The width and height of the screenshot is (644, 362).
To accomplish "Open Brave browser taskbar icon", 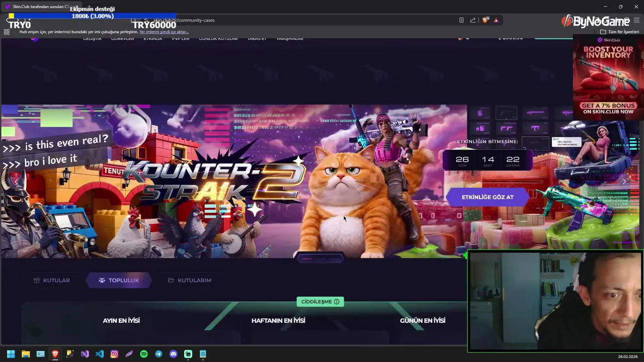I will tap(55, 354).
